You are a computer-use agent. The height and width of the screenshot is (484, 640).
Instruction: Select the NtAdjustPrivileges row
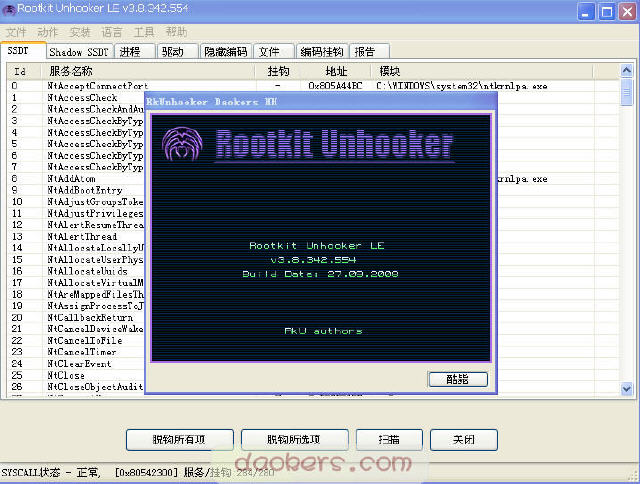click(76, 213)
